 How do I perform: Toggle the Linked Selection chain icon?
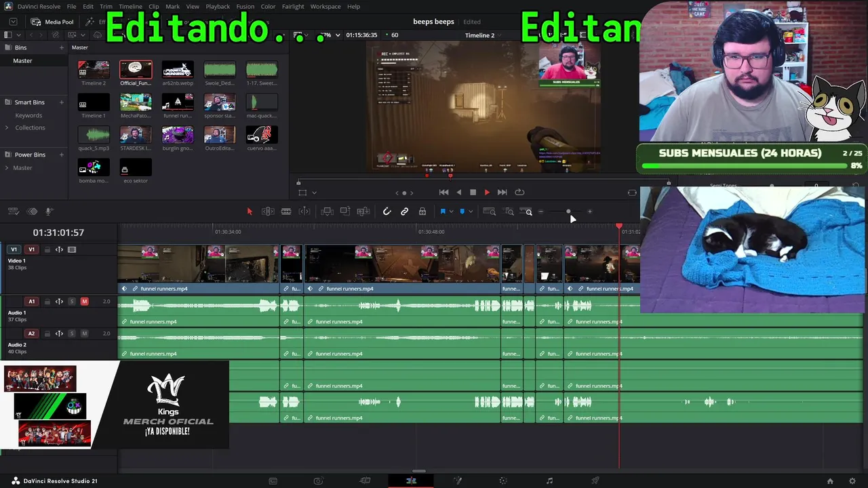(405, 211)
